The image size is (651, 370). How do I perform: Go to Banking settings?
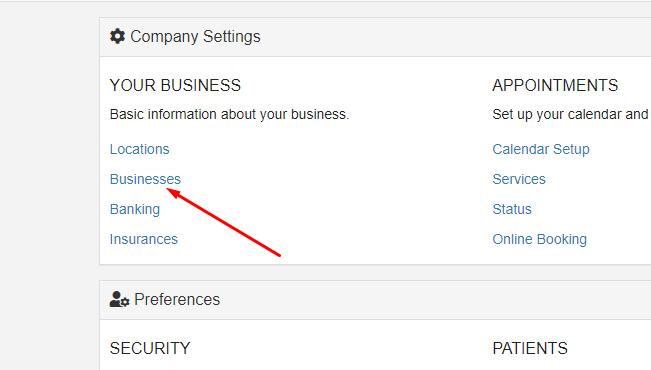(135, 209)
